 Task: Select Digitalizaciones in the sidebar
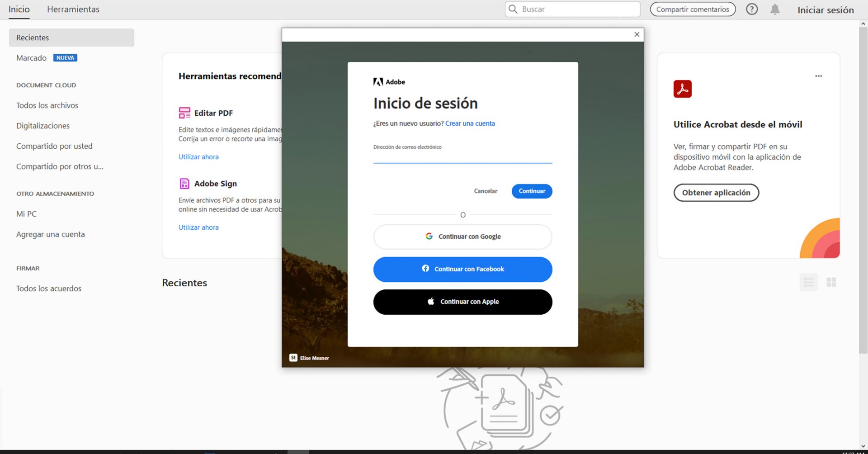click(42, 126)
